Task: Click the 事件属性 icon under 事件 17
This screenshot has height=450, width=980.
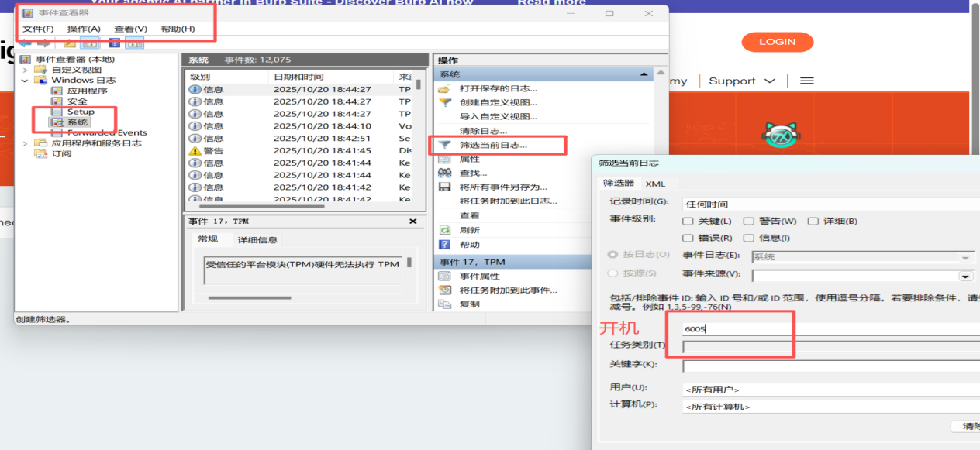Action: click(x=445, y=277)
